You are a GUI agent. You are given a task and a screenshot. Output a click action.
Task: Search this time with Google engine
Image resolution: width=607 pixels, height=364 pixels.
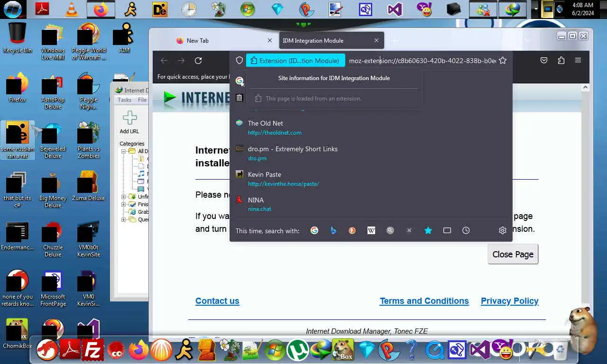pos(314,230)
